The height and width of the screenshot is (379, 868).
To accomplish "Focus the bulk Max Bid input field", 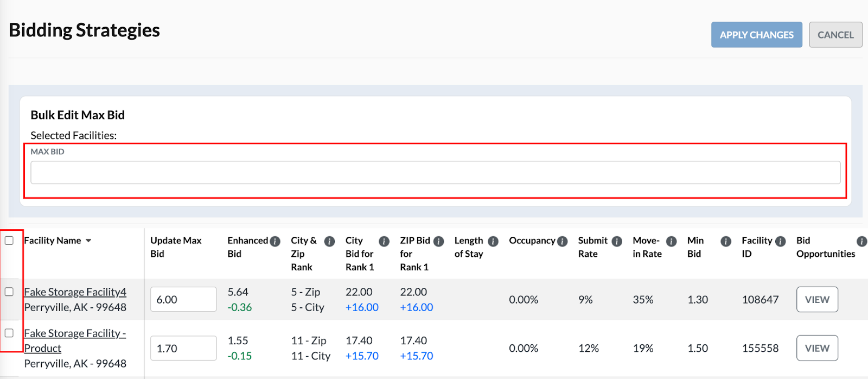I will pos(435,173).
